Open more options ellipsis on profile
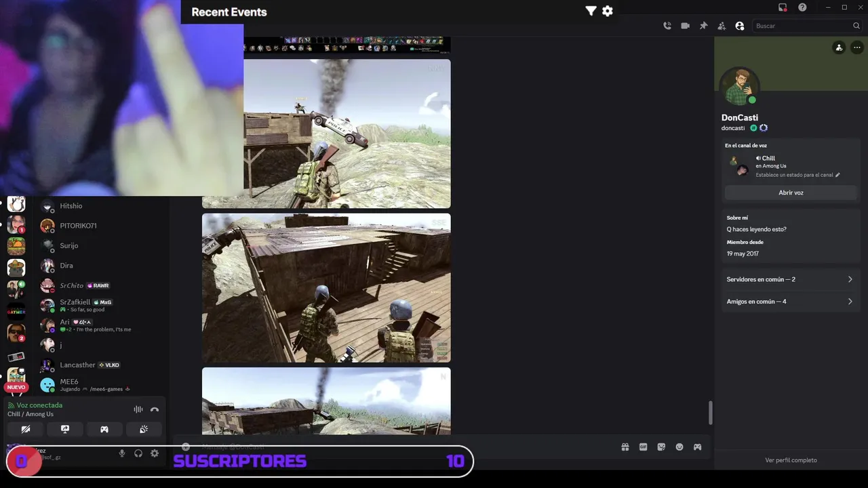The image size is (868, 488). pyautogui.click(x=857, y=47)
